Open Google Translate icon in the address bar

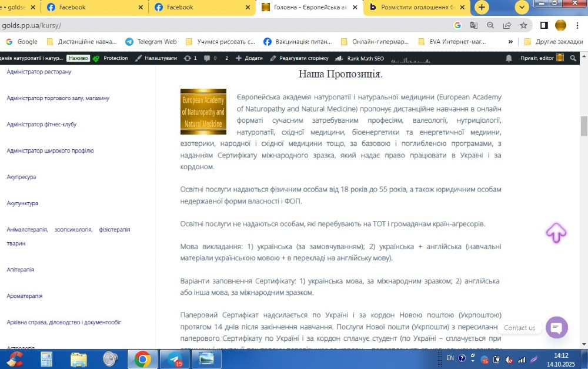[x=474, y=25]
